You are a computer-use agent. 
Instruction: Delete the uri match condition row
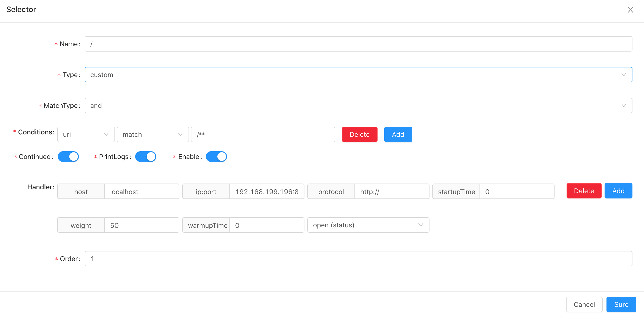tap(359, 134)
